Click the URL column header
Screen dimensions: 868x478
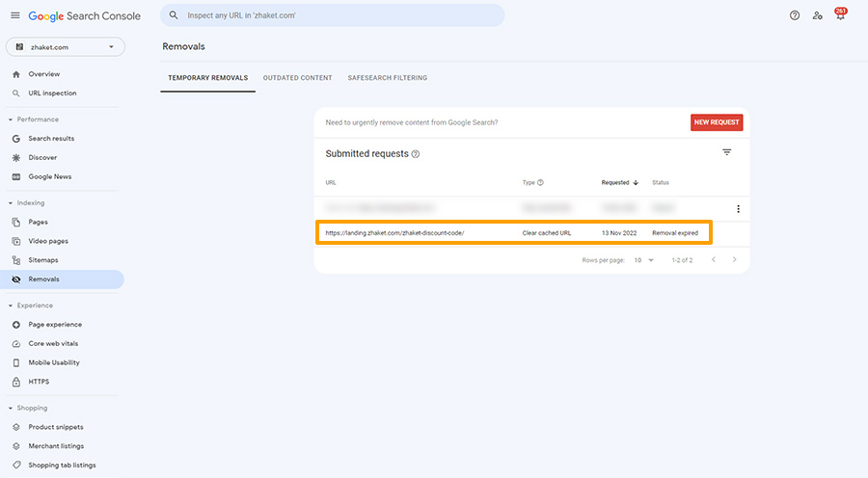(331, 182)
